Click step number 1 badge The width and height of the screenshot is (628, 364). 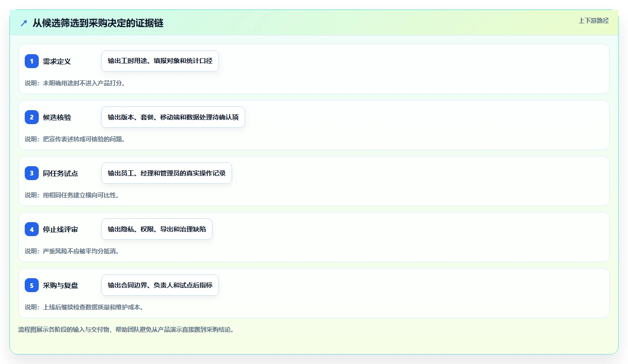[32, 61]
